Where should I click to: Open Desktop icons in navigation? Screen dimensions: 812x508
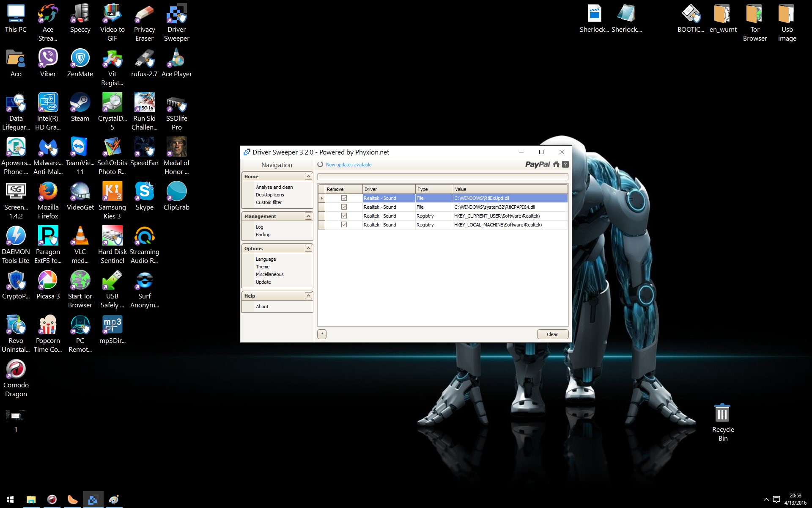coord(270,195)
